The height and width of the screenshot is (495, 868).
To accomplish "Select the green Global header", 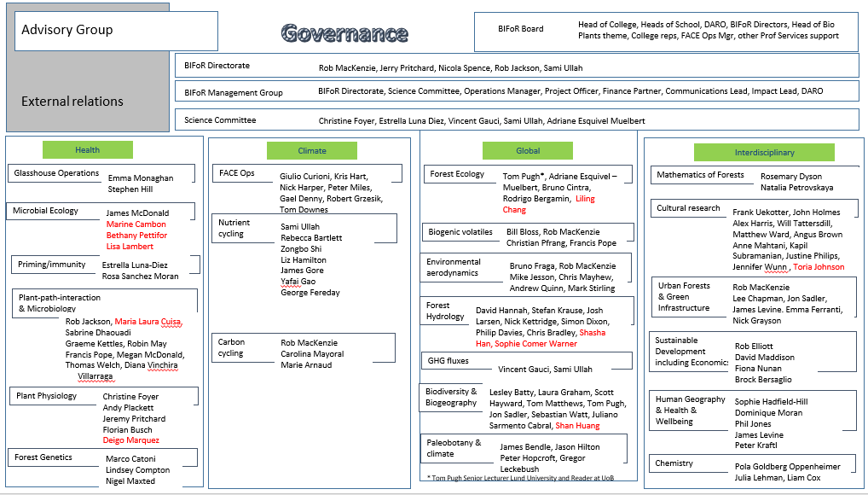I will pyautogui.click(x=528, y=151).
